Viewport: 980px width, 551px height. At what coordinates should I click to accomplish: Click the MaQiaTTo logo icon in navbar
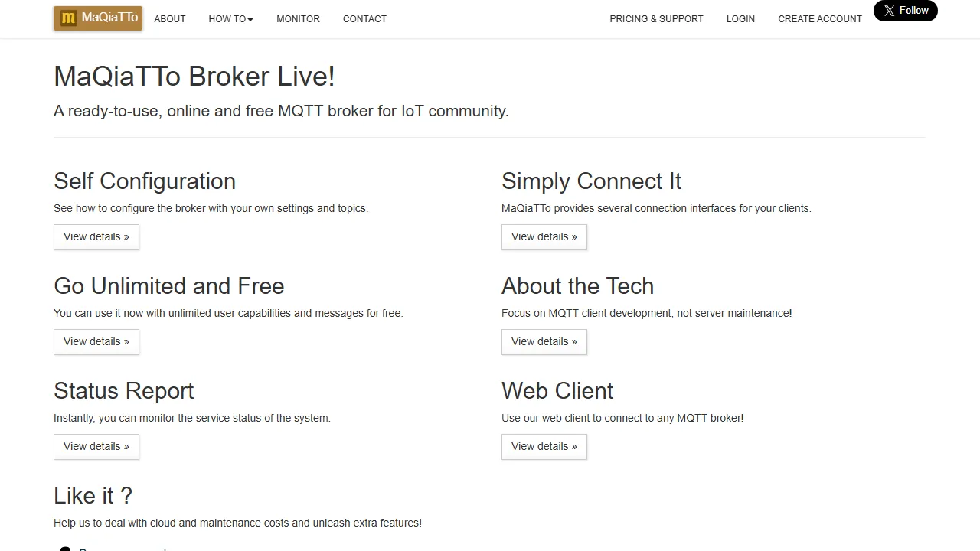[68, 18]
